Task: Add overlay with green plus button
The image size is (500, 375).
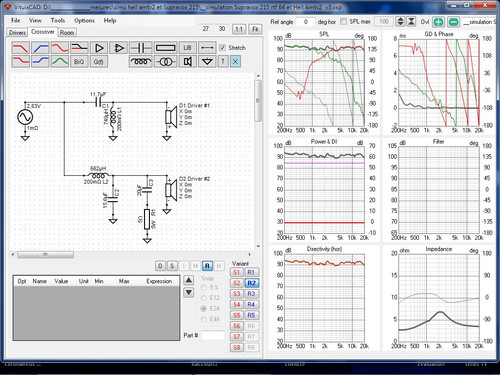Action: click(438, 22)
